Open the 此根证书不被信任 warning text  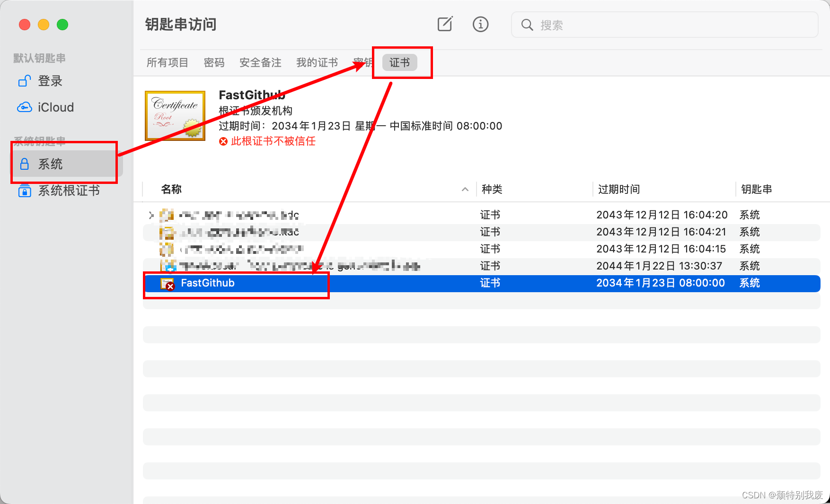coord(274,141)
